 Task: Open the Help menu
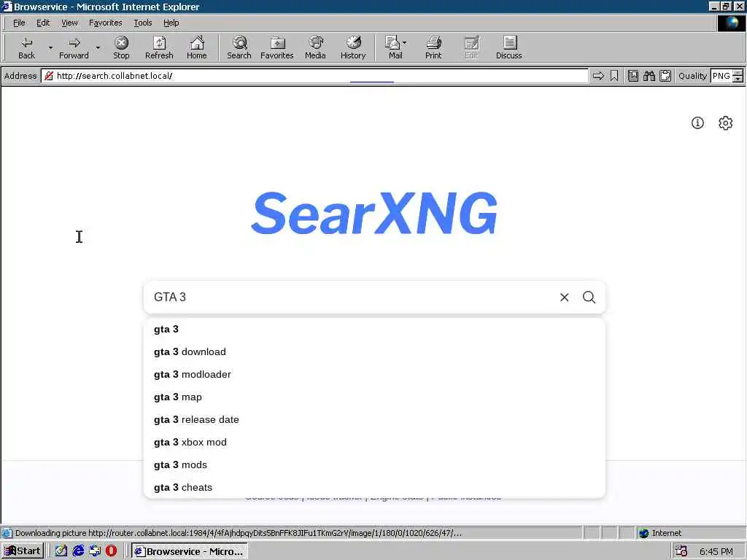pos(171,23)
